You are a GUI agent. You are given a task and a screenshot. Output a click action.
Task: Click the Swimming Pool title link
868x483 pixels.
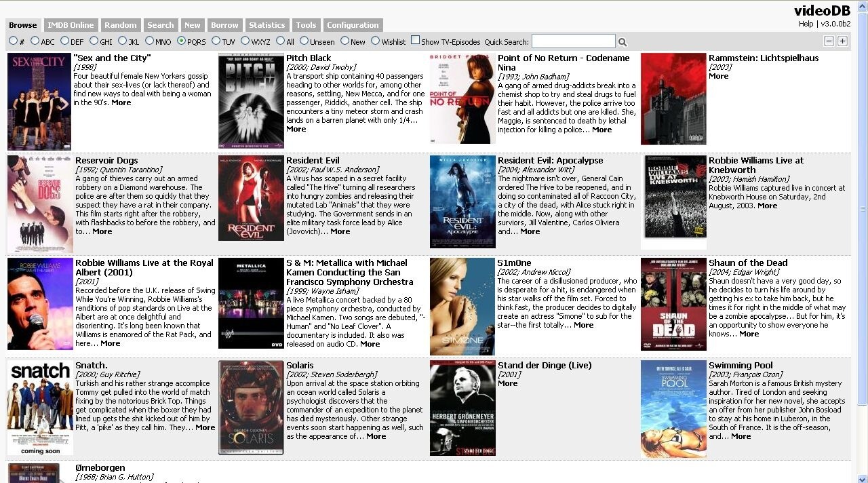(741, 366)
